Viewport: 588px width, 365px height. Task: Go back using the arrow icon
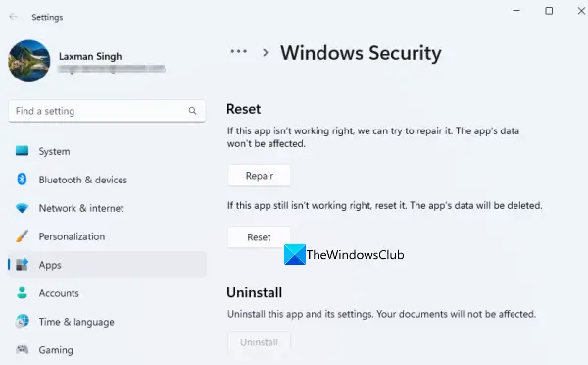[13, 17]
